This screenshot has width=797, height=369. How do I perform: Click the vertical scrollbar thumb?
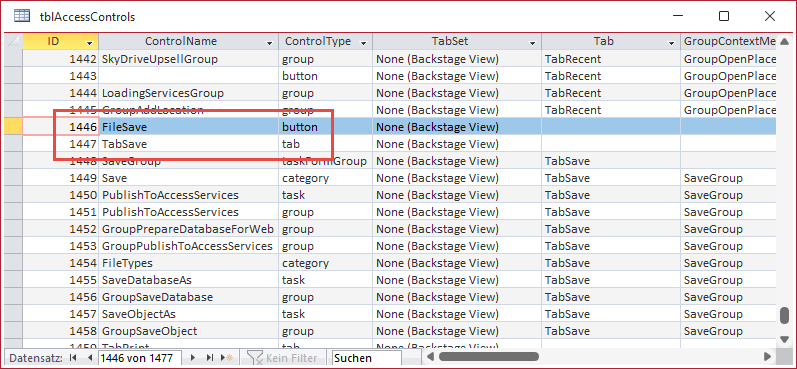point(785,315)
